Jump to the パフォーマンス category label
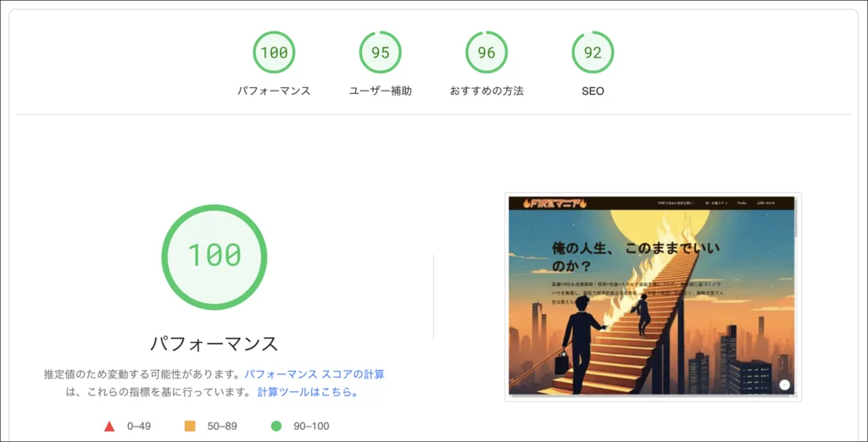This screenshot has width=868, height=442. (274, 91)
